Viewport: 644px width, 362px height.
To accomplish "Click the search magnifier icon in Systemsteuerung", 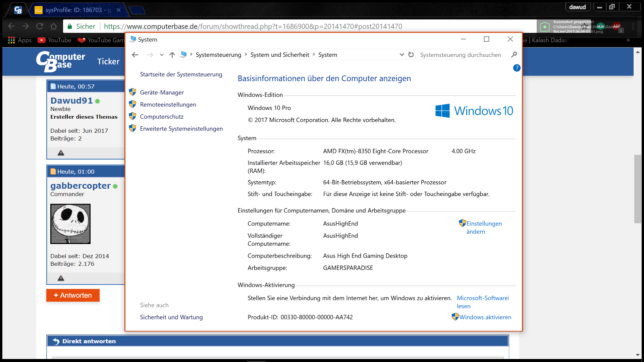I will [514, 55].
